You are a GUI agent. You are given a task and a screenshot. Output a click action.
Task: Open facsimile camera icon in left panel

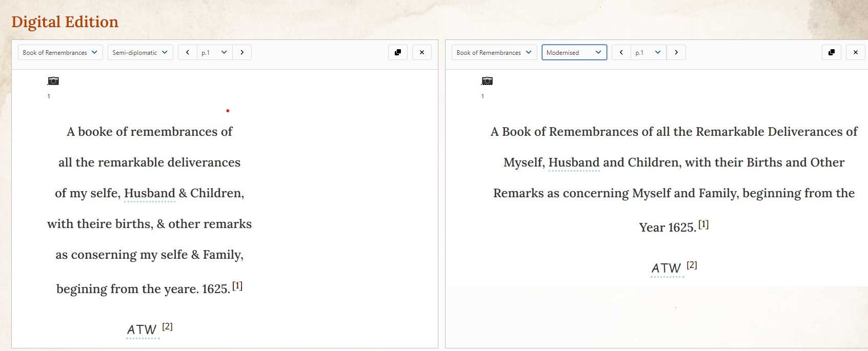tap(53, 81)
